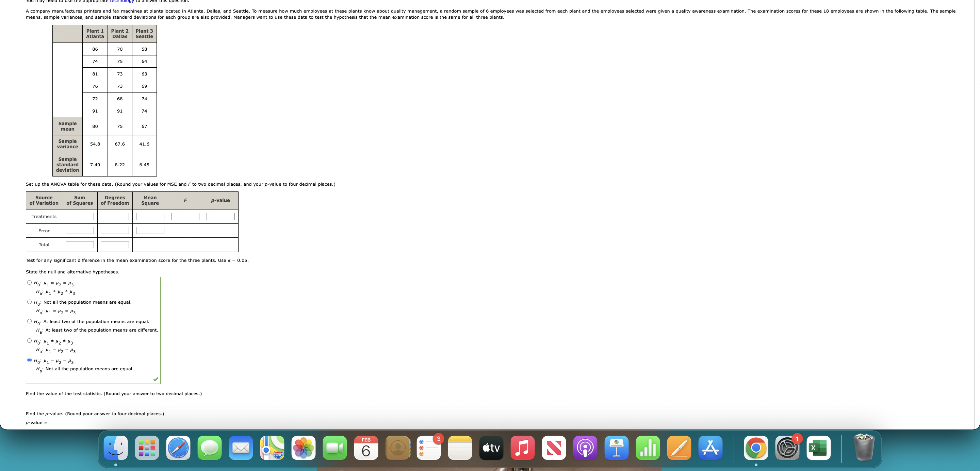The width and height of the screenshot is (980, 471).
Task: Open Google Chrome in the dock
Action: 755,448
